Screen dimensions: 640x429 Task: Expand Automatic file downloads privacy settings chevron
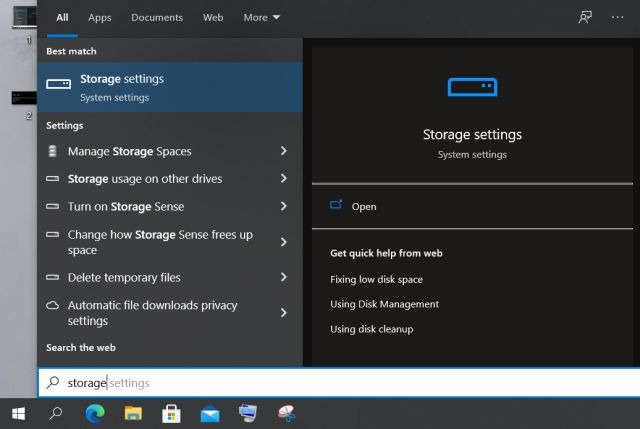tap(284, 313)
